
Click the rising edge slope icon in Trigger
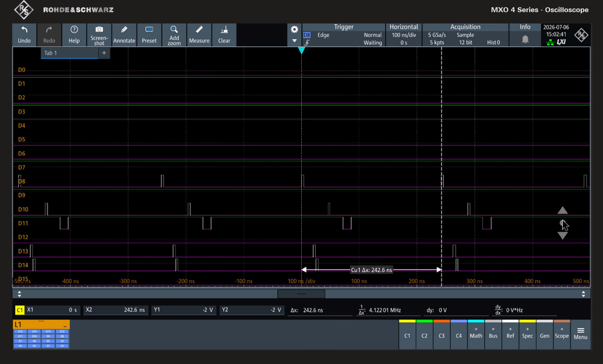[x=307, y=43]
